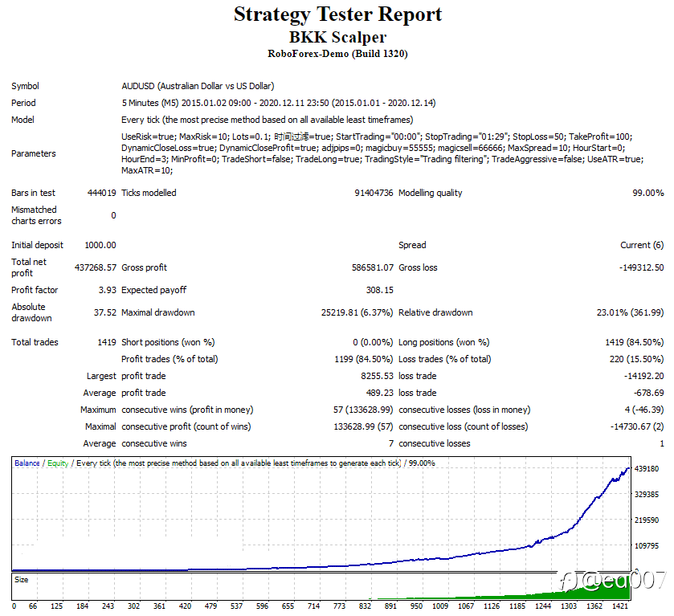Click the Loss trades value 220 (15.50%)
The height and width of the screenshot is (616, 674).
(636, 359)
